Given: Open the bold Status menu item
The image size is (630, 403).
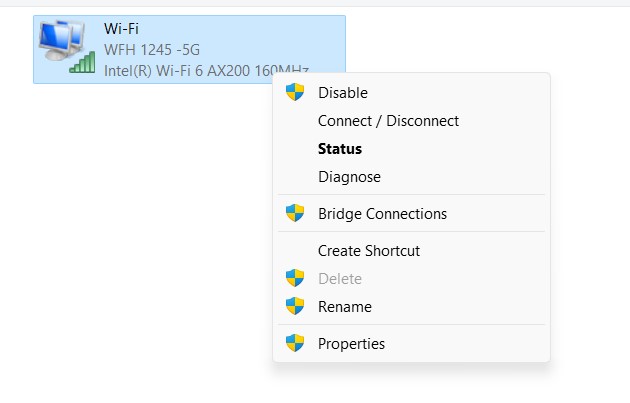Looking at the screenshot, I should (340, 149).
